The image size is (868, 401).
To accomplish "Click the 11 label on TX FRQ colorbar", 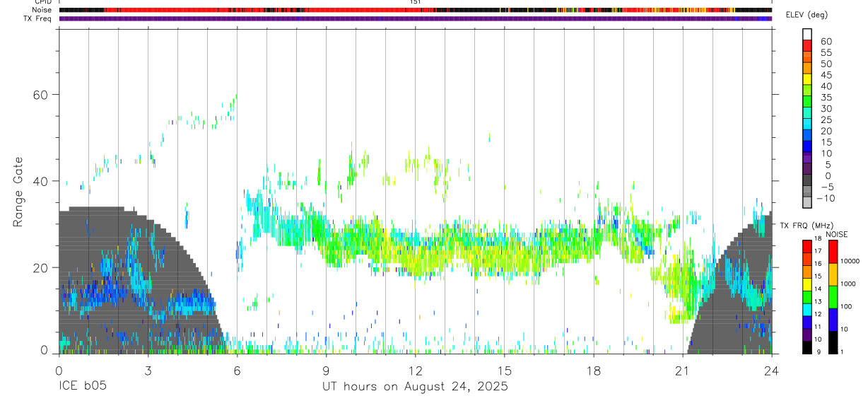I will [x=818, y=327].
